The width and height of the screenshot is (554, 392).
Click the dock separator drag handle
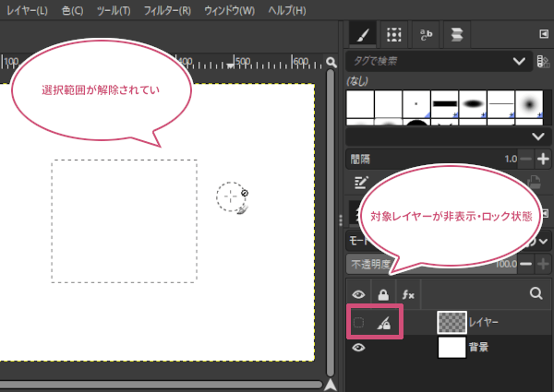click(x=341, y=220)
